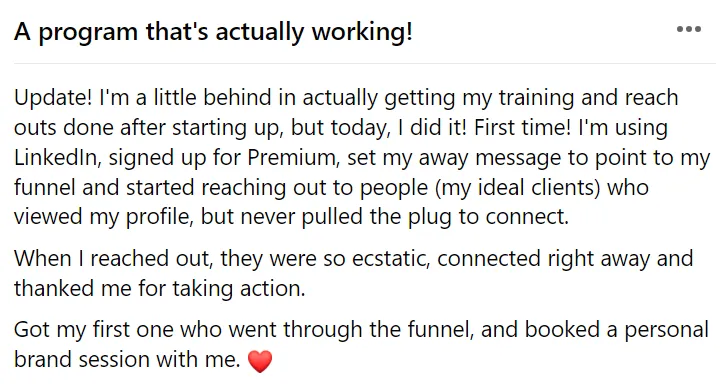Click the paragraph beginning "When I reached out"
Screen dimensions: 724x384
coord(353,273)
